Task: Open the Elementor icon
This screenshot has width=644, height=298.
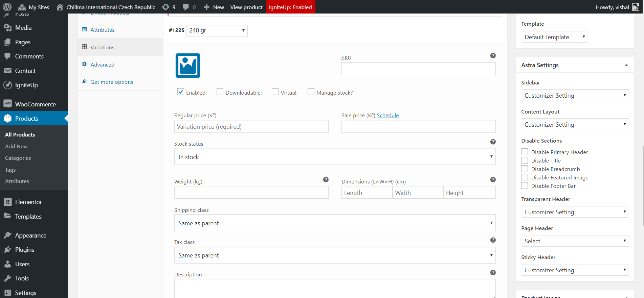Action: coord(8,202)
